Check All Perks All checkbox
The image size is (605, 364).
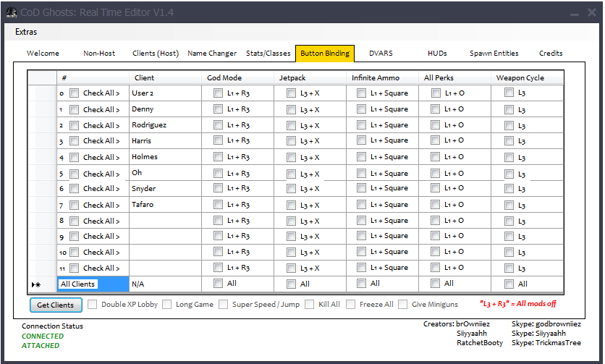click(x=435, y=284)
